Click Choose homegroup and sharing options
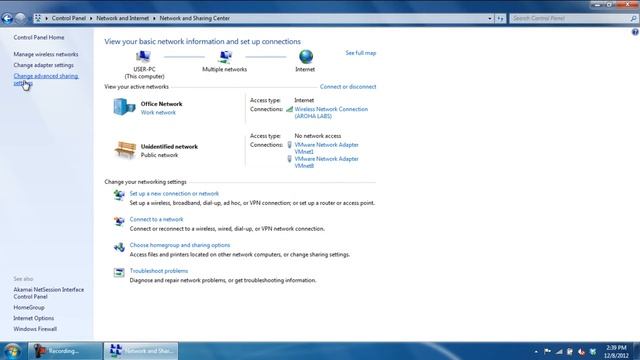Screen dimensions: 640x360 coord(180,245)
